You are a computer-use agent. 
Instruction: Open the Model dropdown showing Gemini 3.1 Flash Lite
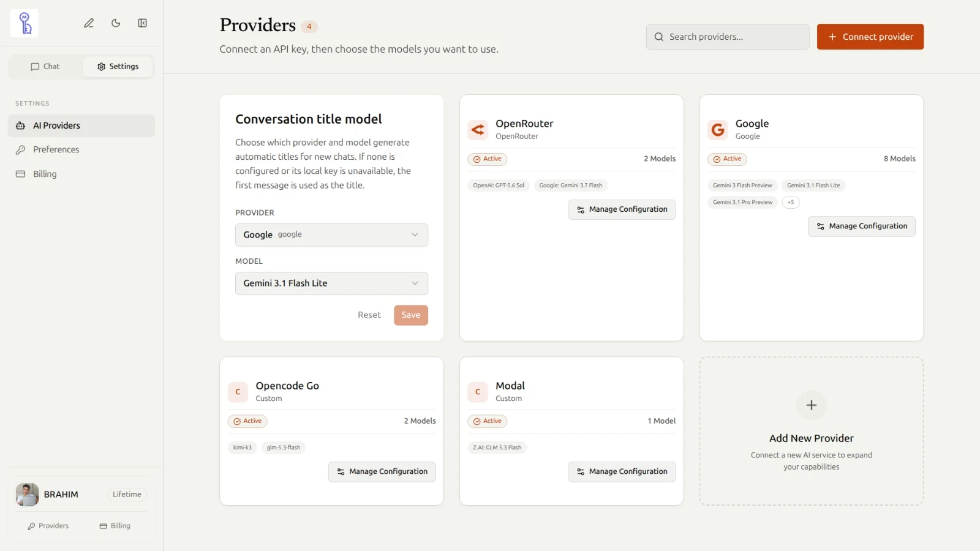[331, 283]
